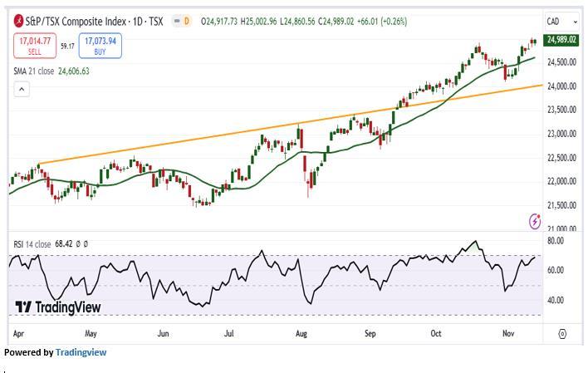Click the lightning bolt icon on chart

click(535, 221)
